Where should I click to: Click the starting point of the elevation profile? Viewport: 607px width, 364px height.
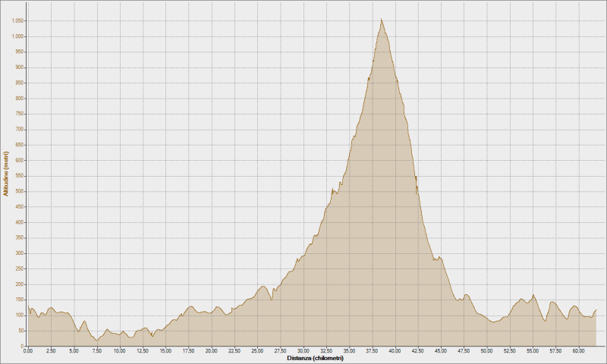pos(28,305)
